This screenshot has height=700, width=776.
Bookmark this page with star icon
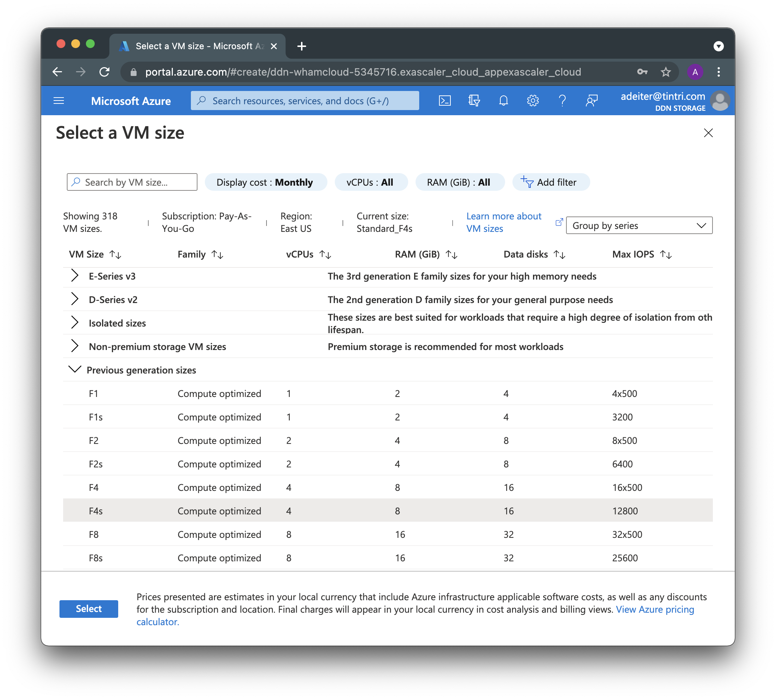[666, 72]
